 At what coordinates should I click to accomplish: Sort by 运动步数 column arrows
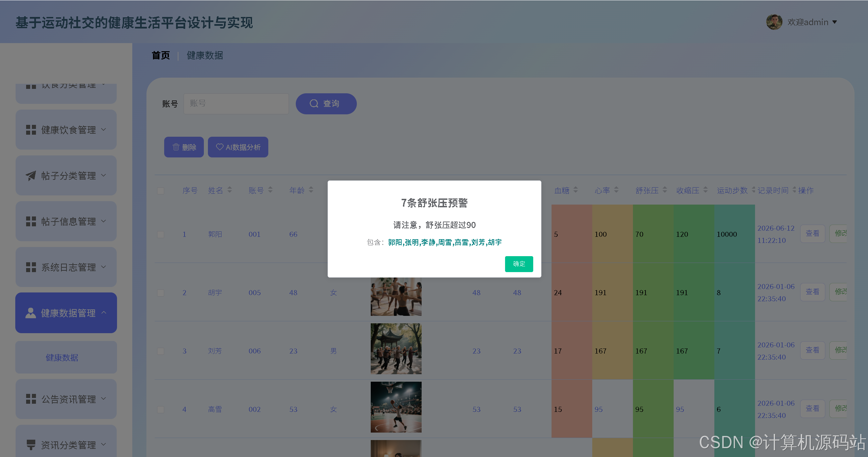tap(753, 190)
